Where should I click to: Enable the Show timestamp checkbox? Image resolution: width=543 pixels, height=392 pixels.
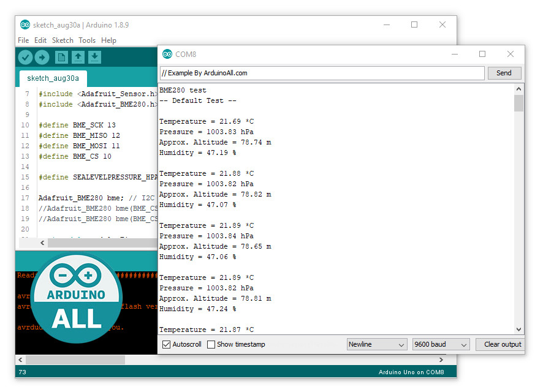click(211, 345)
